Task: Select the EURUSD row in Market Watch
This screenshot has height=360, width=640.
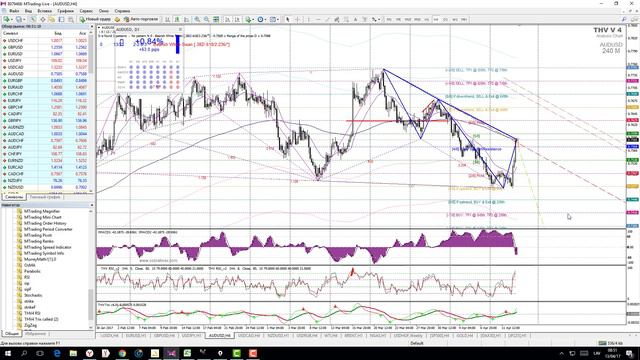Action: point(45,54)
